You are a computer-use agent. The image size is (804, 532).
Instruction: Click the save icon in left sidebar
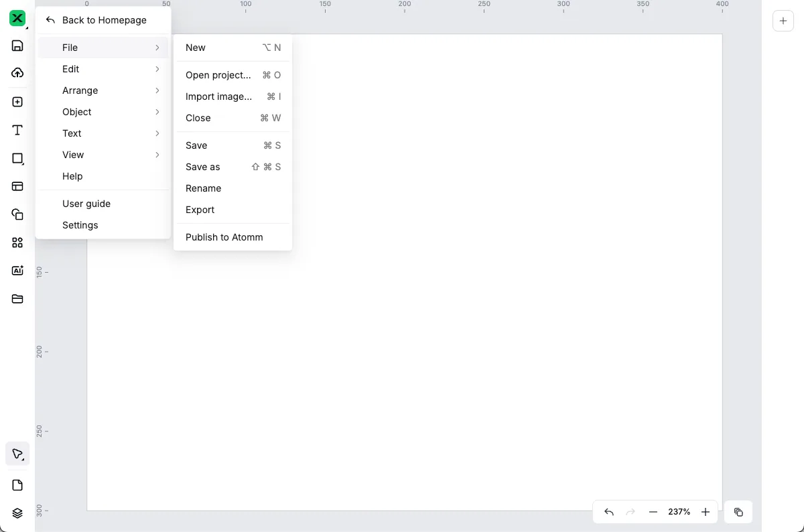coord(17,46)
